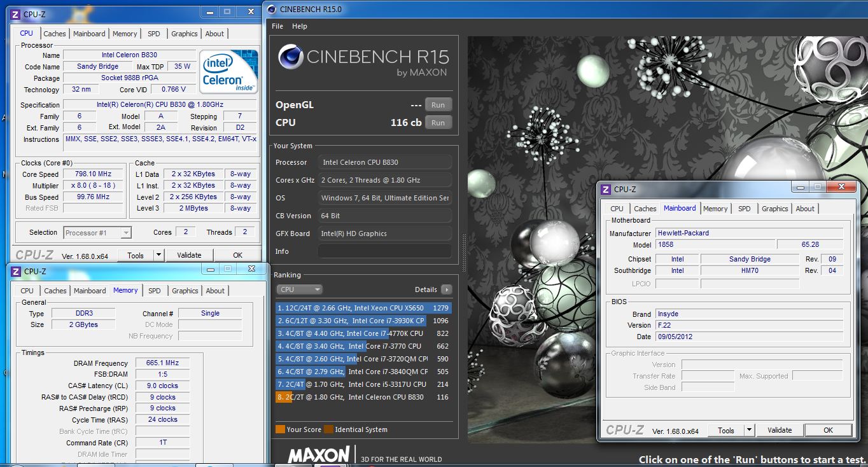Select the Xeon CPU X5650 ranking row
The height and width of the screenshot is (467, 868).
pos(363,308)
